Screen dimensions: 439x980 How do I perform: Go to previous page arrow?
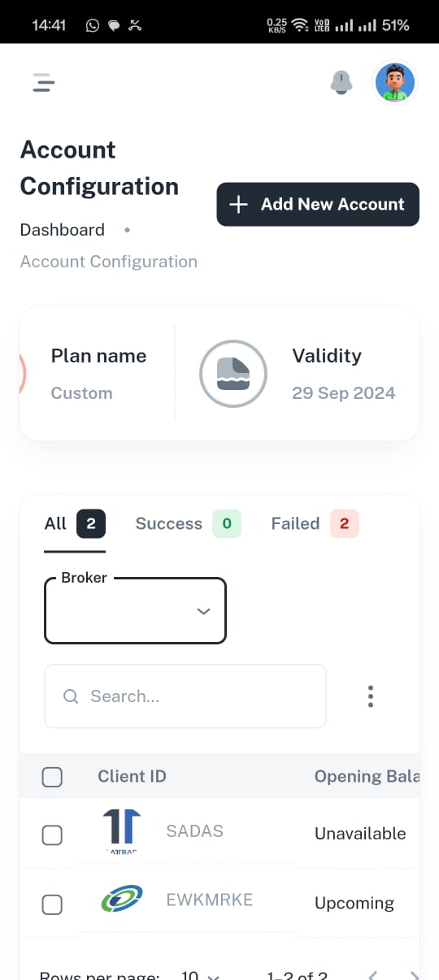click(373, 973)
